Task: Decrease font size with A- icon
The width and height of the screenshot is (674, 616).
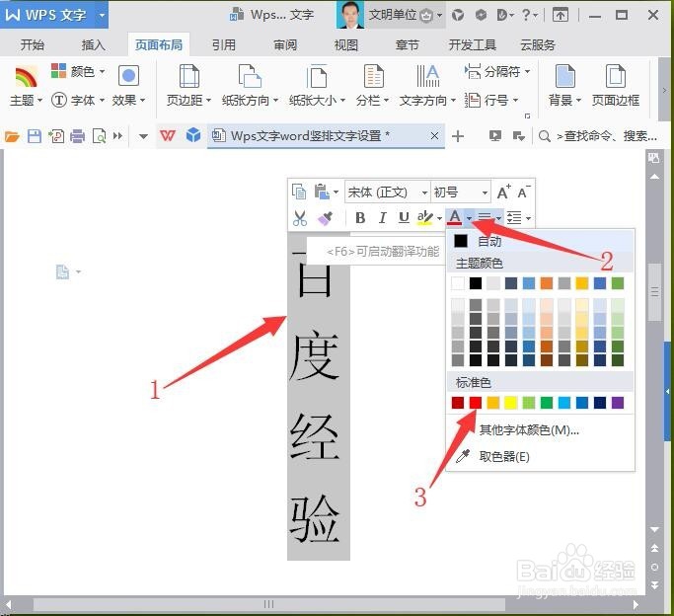Action: (x=524, y=192)
